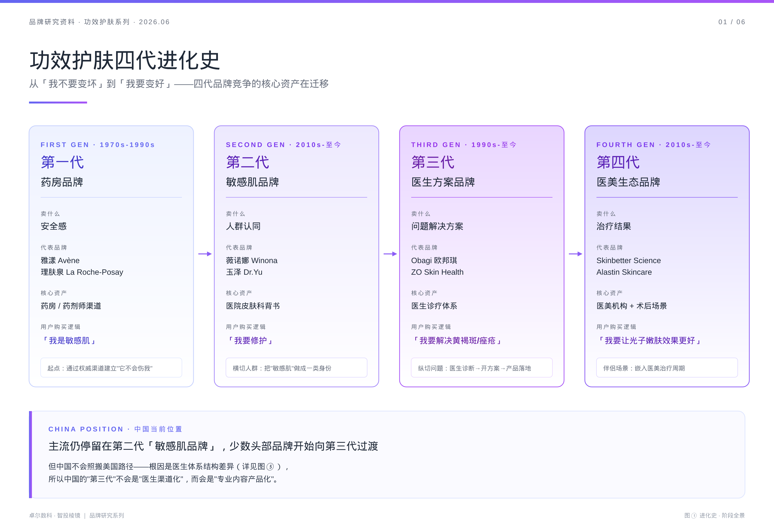Click the text 医生诊疗体系

click(434, 306)
